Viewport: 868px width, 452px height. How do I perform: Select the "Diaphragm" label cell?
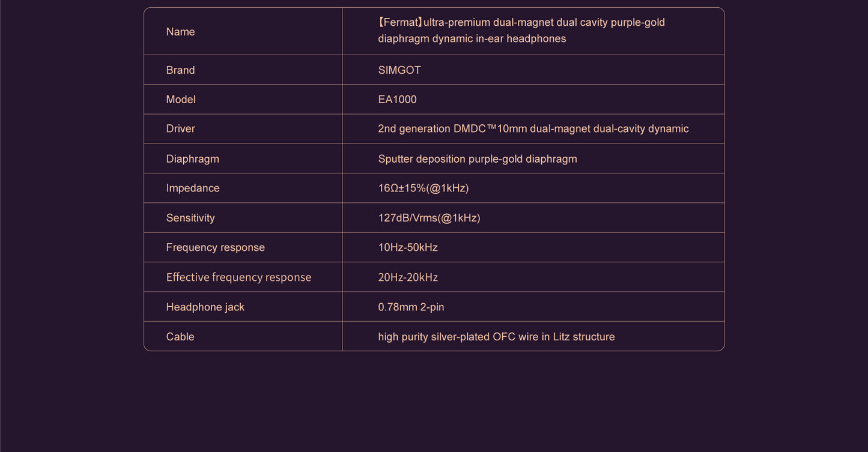point(192,159)
